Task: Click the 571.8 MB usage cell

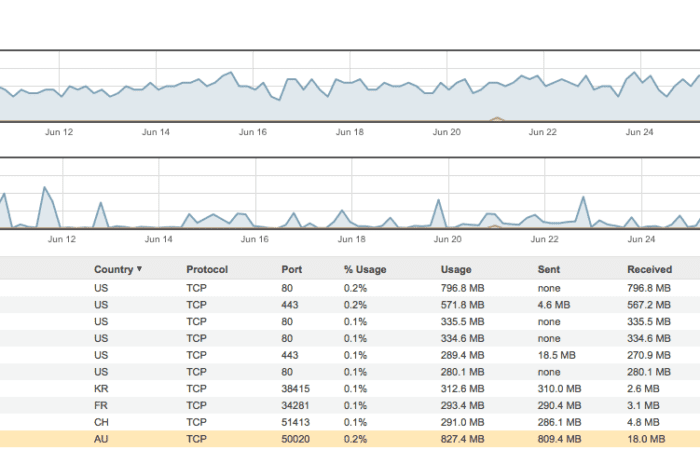Action: pyautogui.click(x=462, y=305)
